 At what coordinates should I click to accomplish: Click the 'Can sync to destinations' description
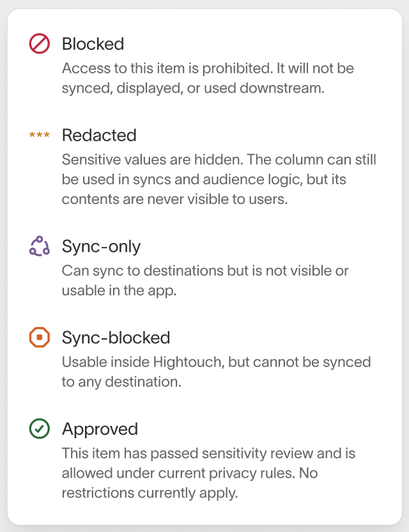[205, 281]
